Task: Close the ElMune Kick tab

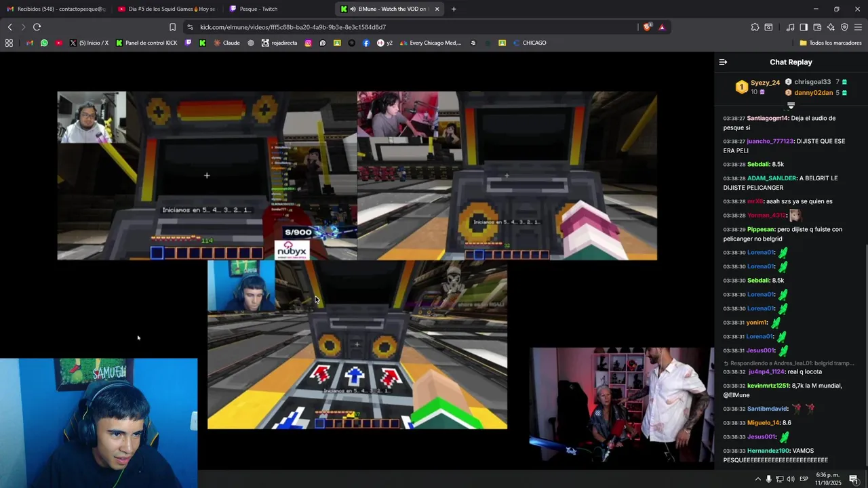Action: click(437, 9)
